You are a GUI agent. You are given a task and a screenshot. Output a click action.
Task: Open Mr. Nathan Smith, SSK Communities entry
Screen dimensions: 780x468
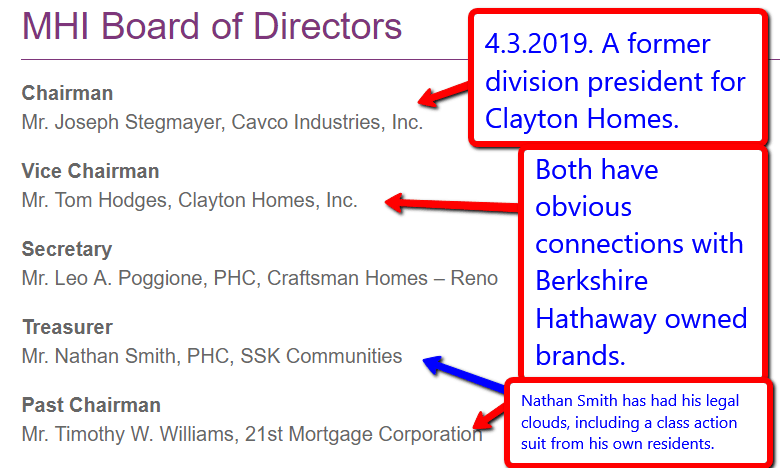[212, 356]
